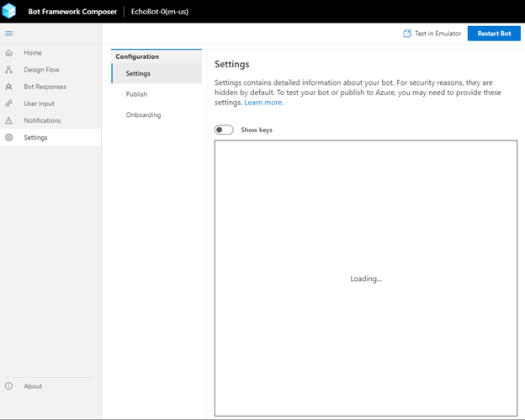Viewport: 525px width, 420px height.
Task: Click Test in Emulator link text
Action: pyautogui.click(x=438, y=34)
